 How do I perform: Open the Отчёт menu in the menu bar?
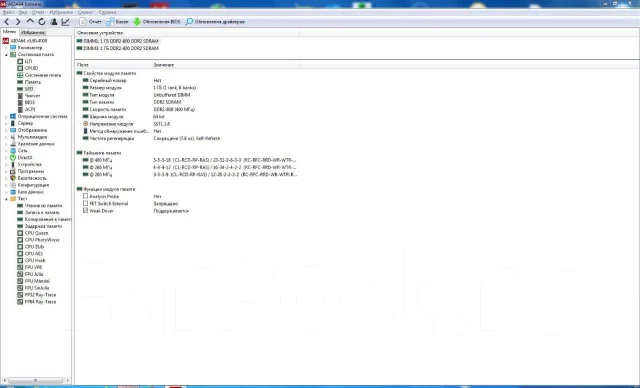[x=38, y=12]
